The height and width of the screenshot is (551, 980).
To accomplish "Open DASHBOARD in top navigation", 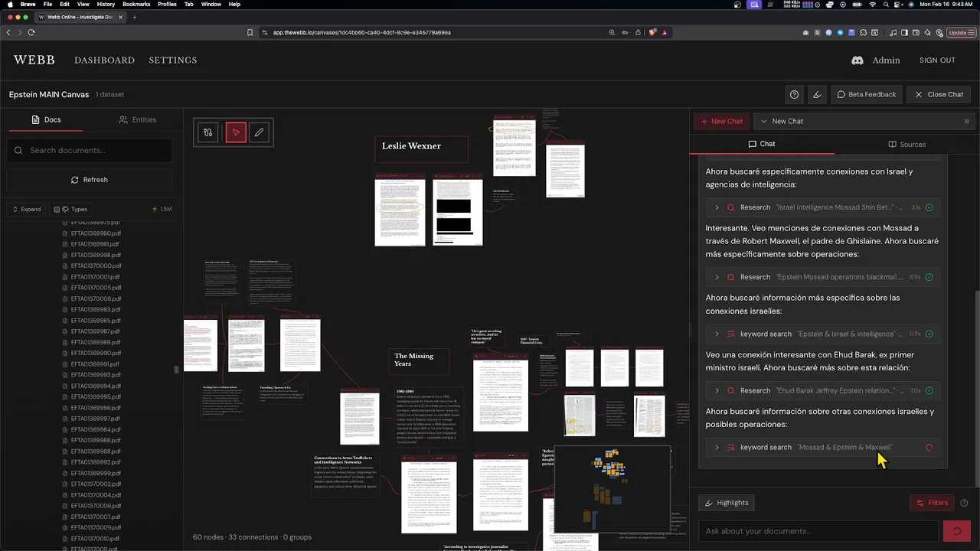I will coord(104,60).
